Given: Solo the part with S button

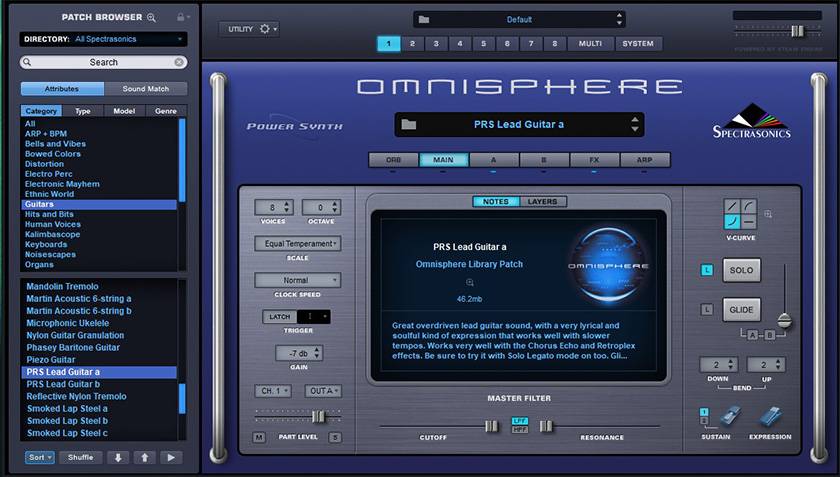Looking at the screenshot, I should click(x=335, y=437).
